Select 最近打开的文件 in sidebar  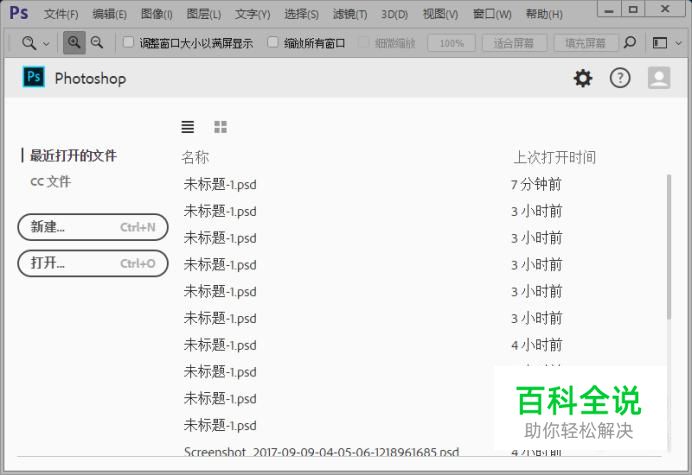[73, 155]
